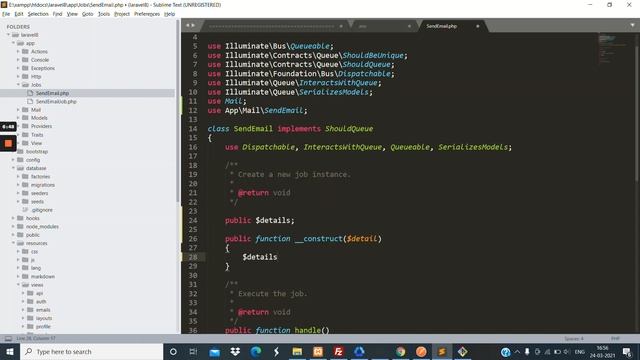640x360 pixels.
Task: Select the migrations folder
Action: (42, 185)
